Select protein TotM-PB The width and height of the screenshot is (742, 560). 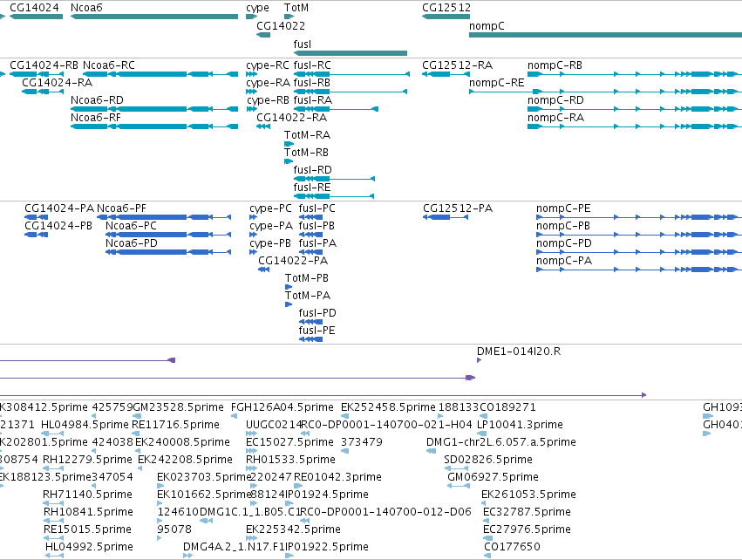289,287
